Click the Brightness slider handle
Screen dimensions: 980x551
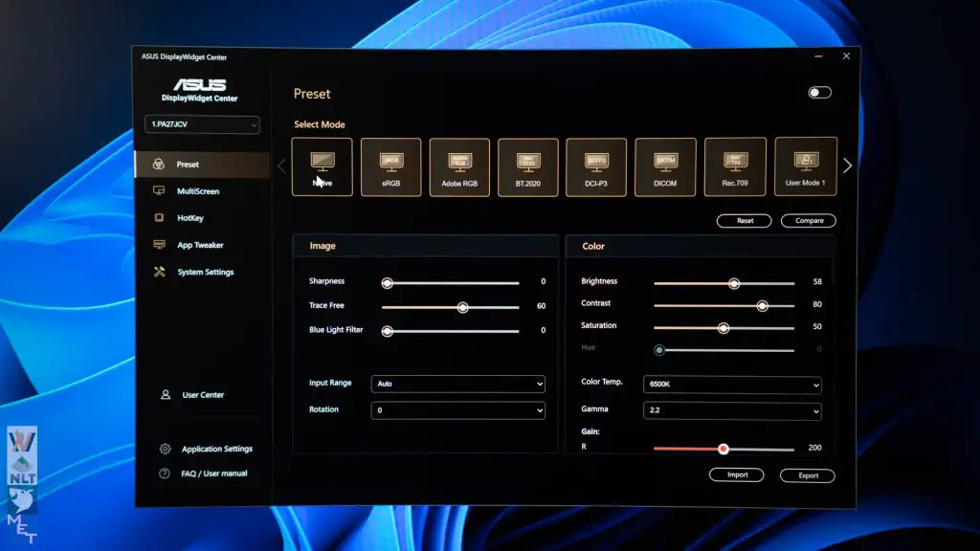tap(734, 283)
